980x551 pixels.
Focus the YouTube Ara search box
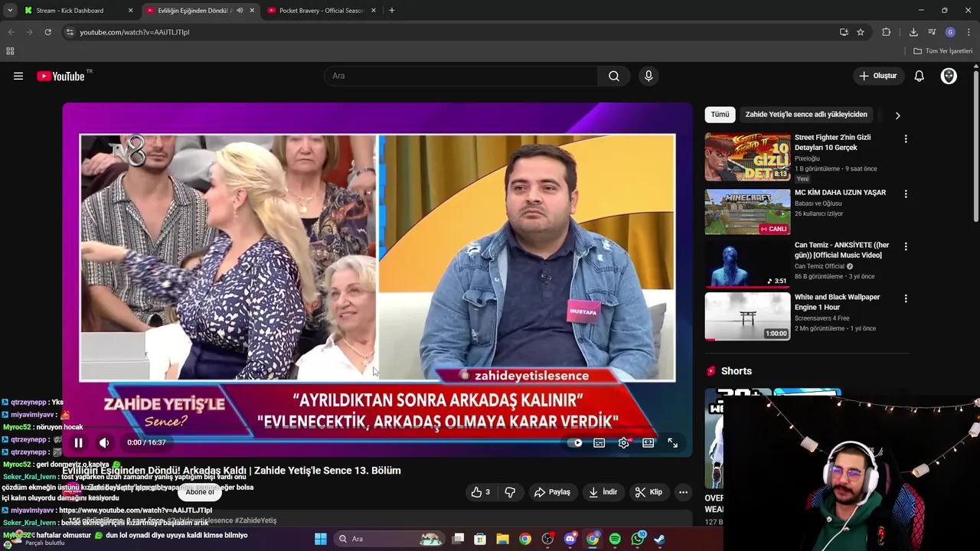click(461, 76)
